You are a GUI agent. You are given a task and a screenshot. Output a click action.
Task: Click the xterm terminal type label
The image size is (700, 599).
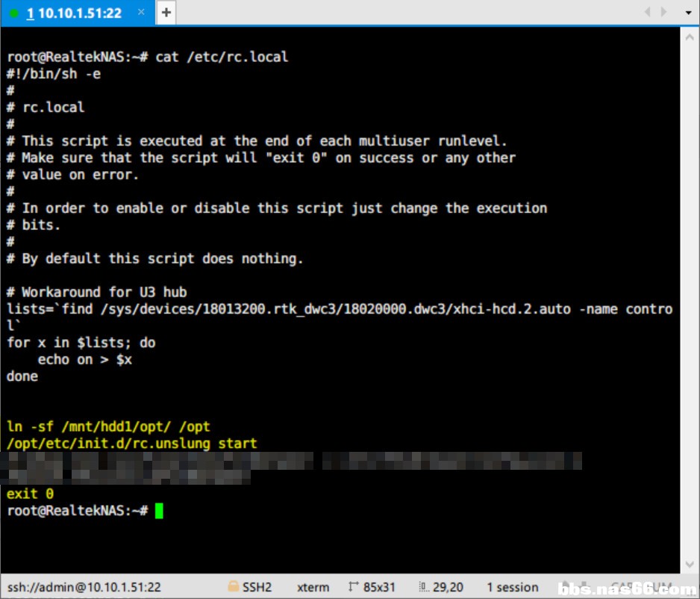[313, 587]
